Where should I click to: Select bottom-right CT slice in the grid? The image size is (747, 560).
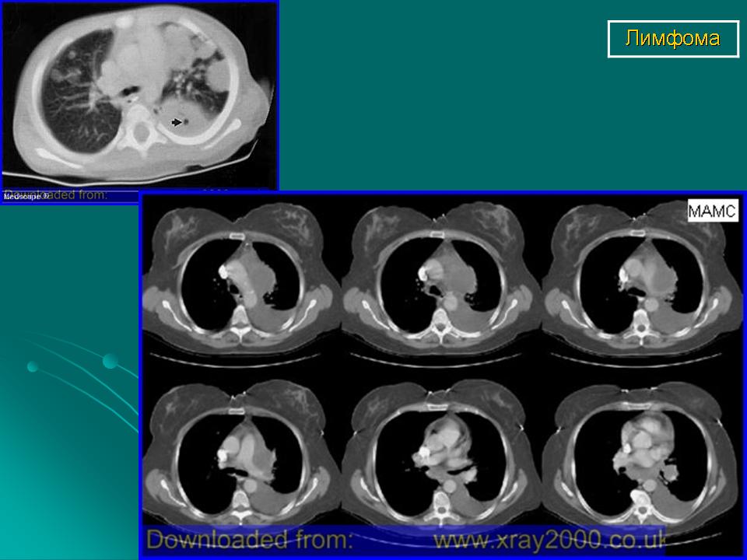coord(641,455)
